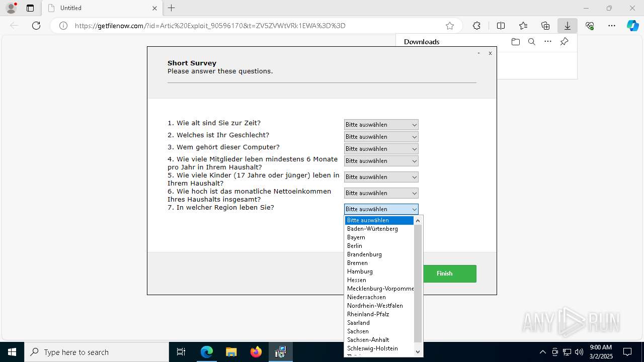The width and height of the screenshot is (644, 362).
Task: Open Task View on taskbar
Action: tap(181, 352)
